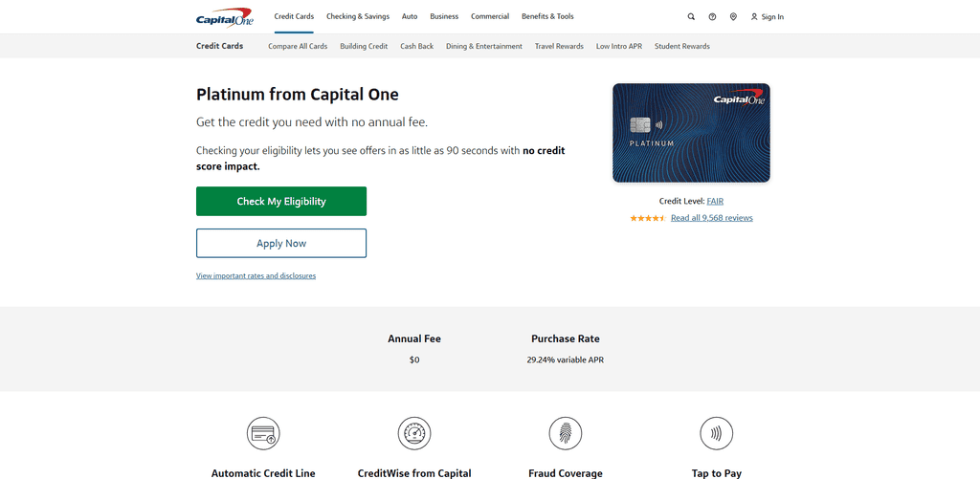Open the Benefits & Tools menu
980x479 pixels.
tap(547, 17)
